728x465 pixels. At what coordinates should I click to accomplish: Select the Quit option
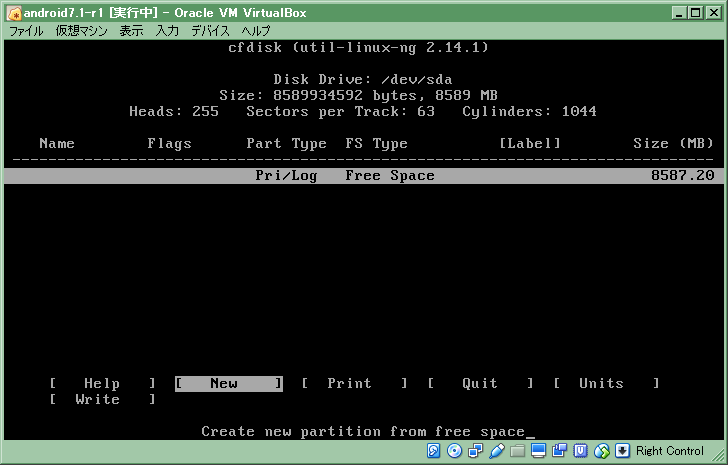(480, 383)
